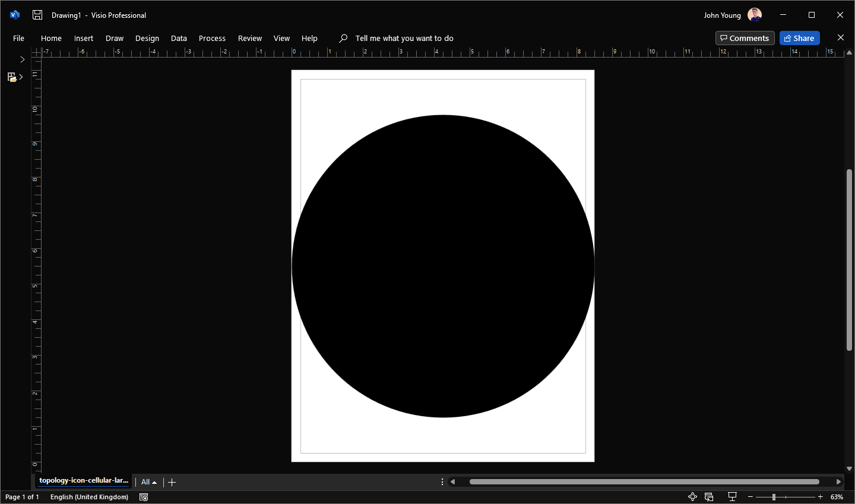The width and height of the screenshot is (855, 504).
Task: Click the 63% zoom level indicator
Action: tap(837, 497)
